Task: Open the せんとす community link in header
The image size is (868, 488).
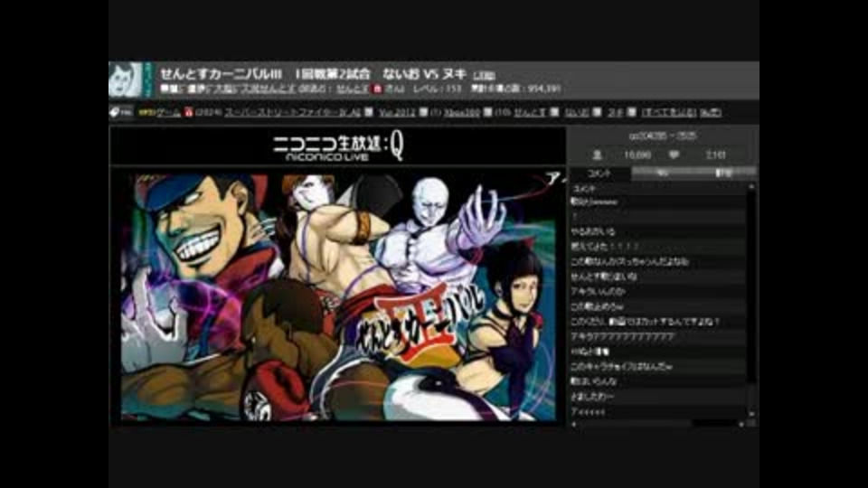Action: tap(352, 89)
